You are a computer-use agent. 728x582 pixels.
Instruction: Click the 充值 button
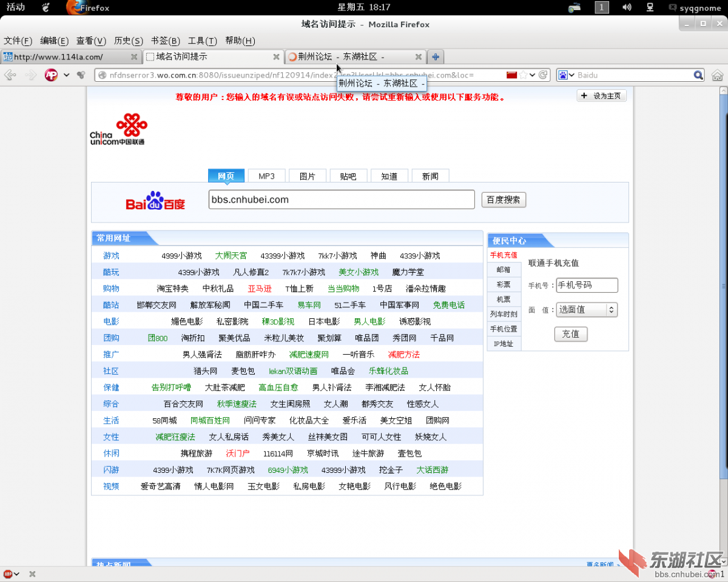[x=571, y=334]
